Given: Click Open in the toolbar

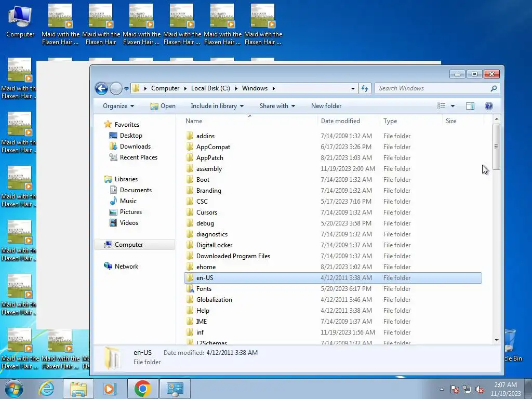Looking at the screenshot, I should 163,106.
